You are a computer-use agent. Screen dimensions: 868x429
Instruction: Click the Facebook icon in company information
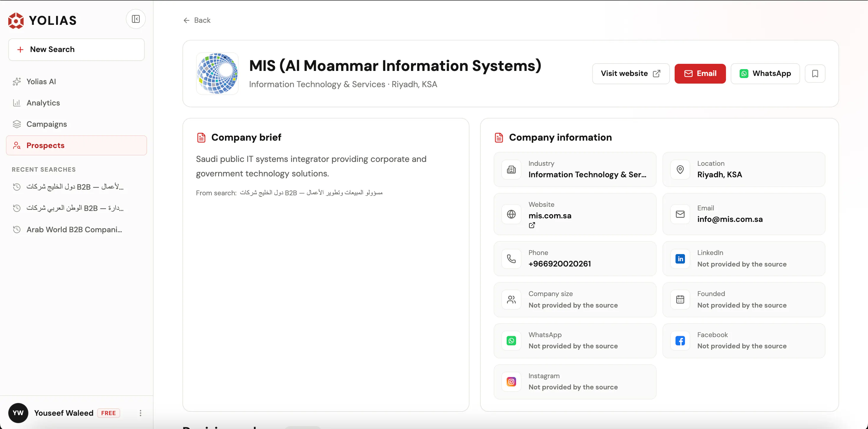(x=680, y=341)
